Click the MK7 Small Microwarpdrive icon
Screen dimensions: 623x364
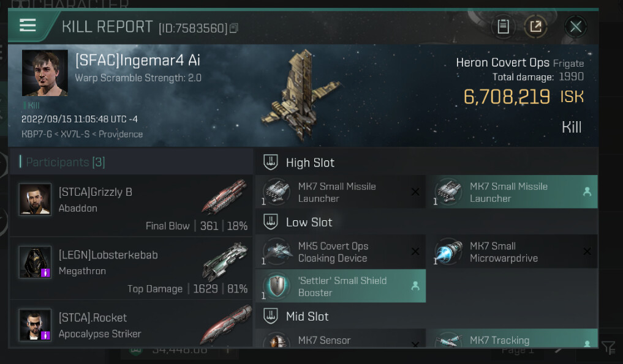click(x=448, y=252)
